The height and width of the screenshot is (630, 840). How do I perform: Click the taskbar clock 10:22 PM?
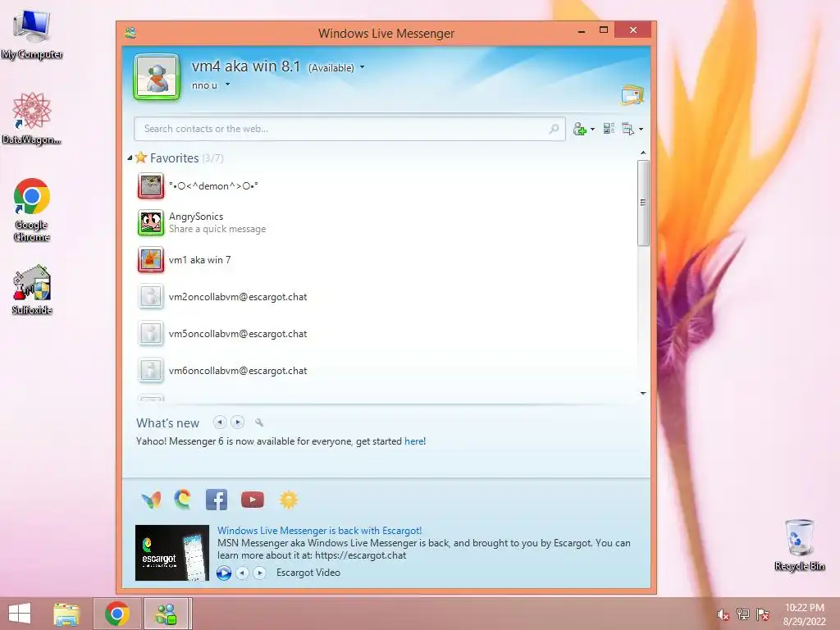click(805, 608)
